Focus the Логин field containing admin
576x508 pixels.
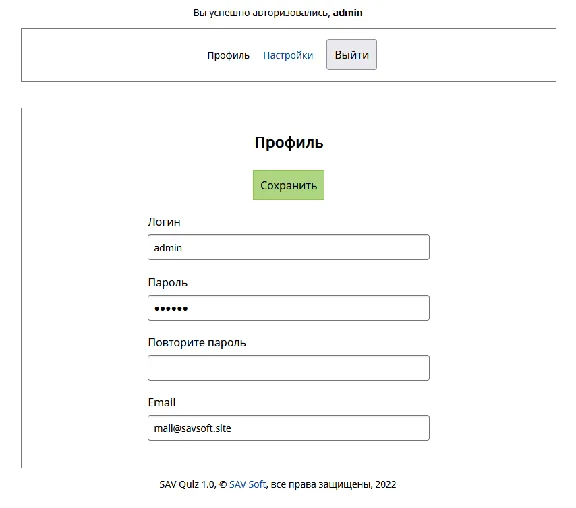288,247
